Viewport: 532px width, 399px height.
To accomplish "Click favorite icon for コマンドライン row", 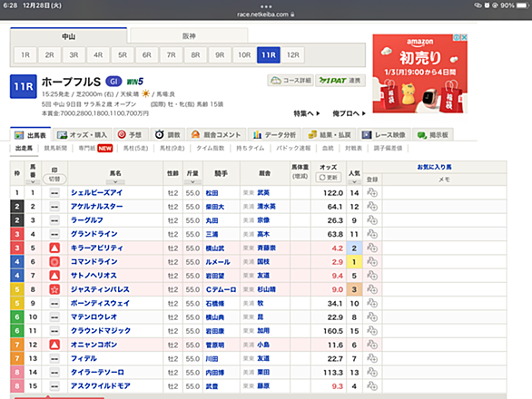I will (x=372, y=262).
